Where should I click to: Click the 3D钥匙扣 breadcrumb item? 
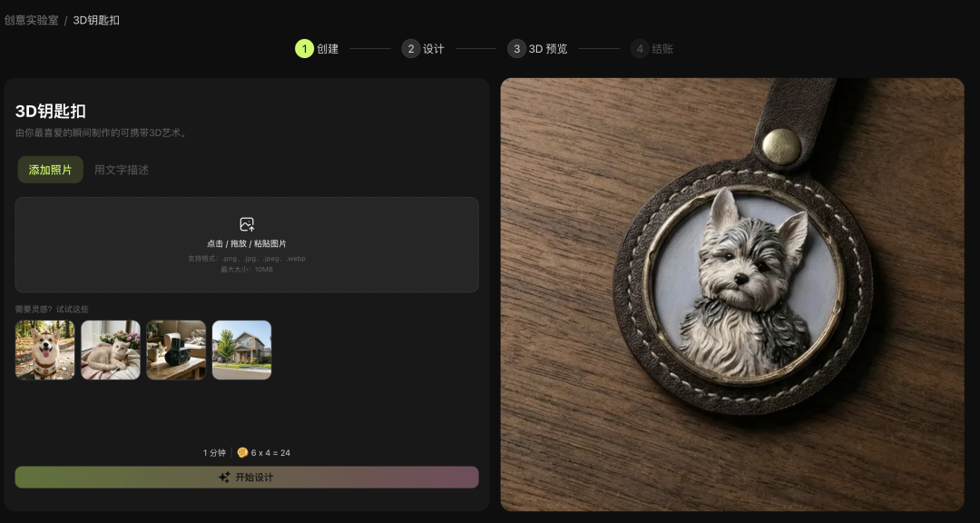pyautogui.click(x=96, y=20)
